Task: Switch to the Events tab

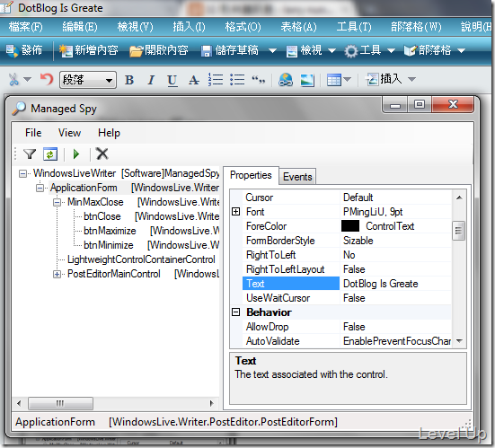Action: pos(297,177)
